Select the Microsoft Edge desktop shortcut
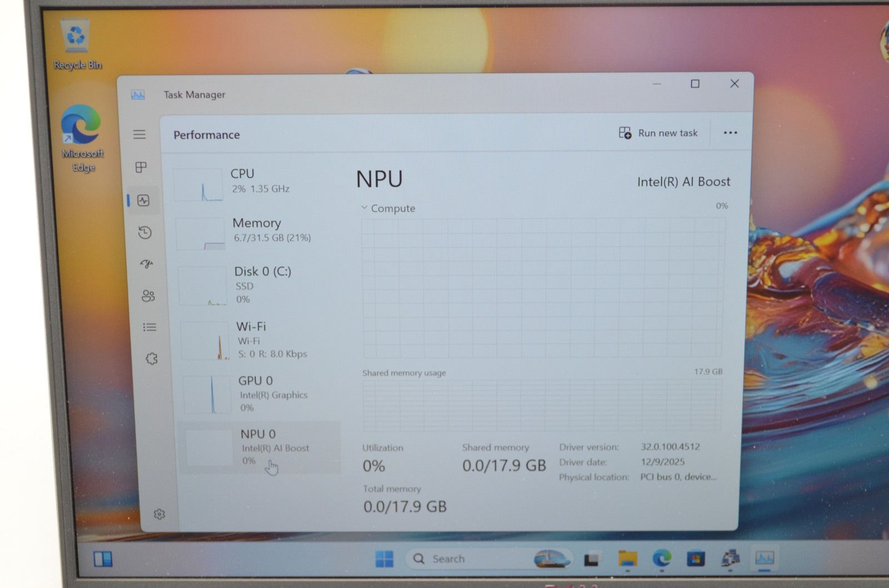Image resolution: width=889 pixels, height=588 pixels. click(x=82, y=138)
